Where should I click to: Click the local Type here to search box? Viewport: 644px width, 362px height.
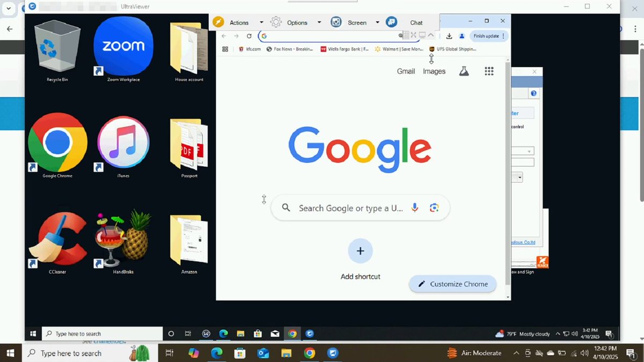(90, 353)
